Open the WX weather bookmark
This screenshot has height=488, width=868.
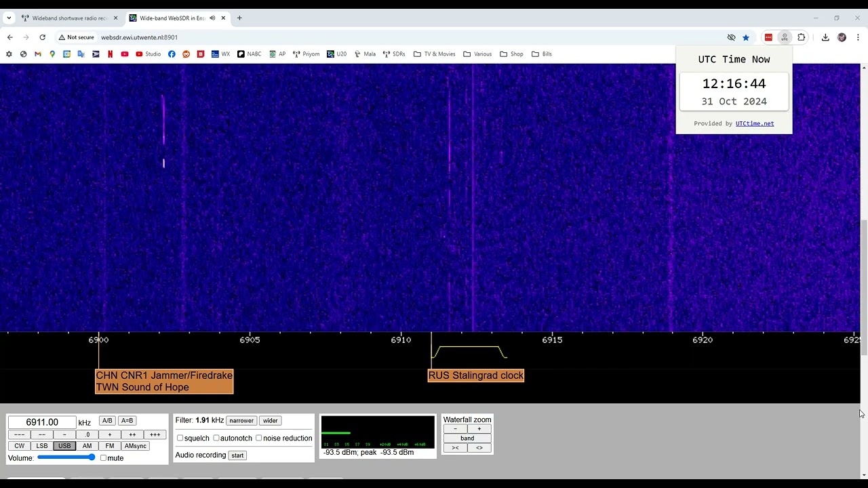(221, 54)
